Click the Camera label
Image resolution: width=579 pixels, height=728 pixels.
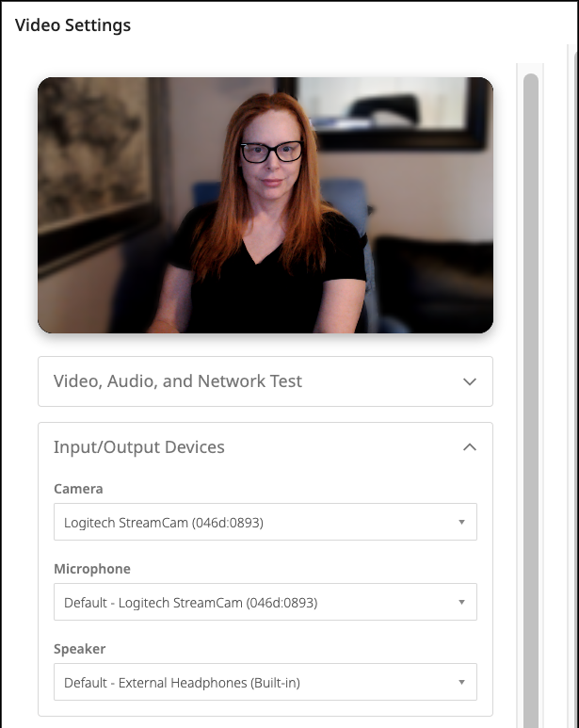point(78,489)
